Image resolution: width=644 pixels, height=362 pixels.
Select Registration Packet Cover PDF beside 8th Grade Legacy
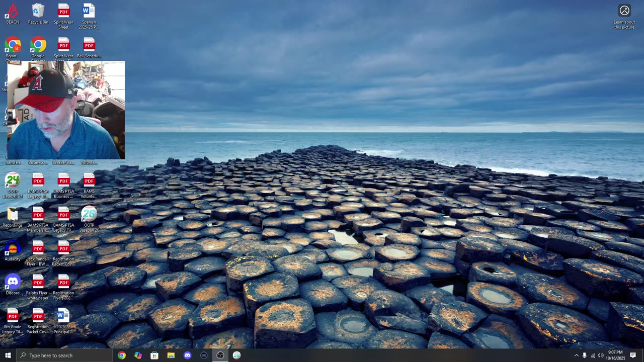click(38, 321)
